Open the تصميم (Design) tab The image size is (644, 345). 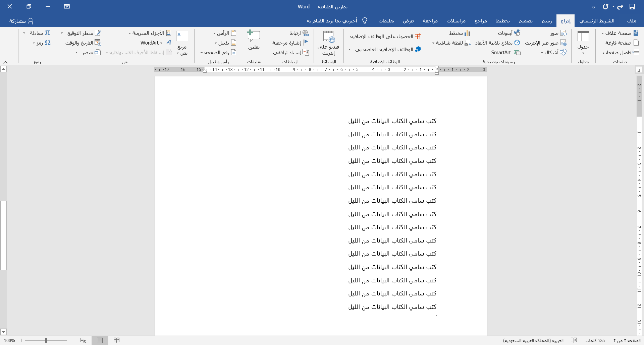526,21
